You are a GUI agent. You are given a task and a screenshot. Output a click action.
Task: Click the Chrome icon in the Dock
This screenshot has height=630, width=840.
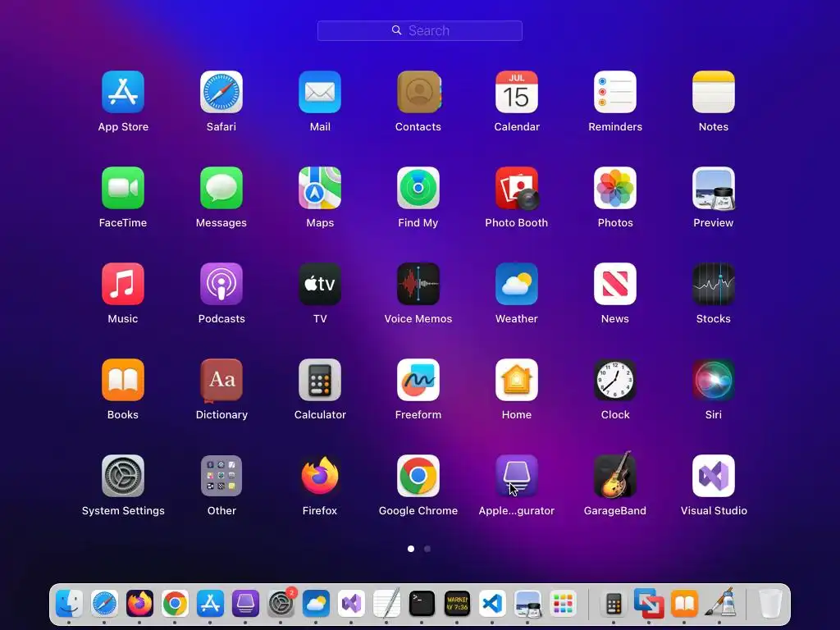(175, 604)
